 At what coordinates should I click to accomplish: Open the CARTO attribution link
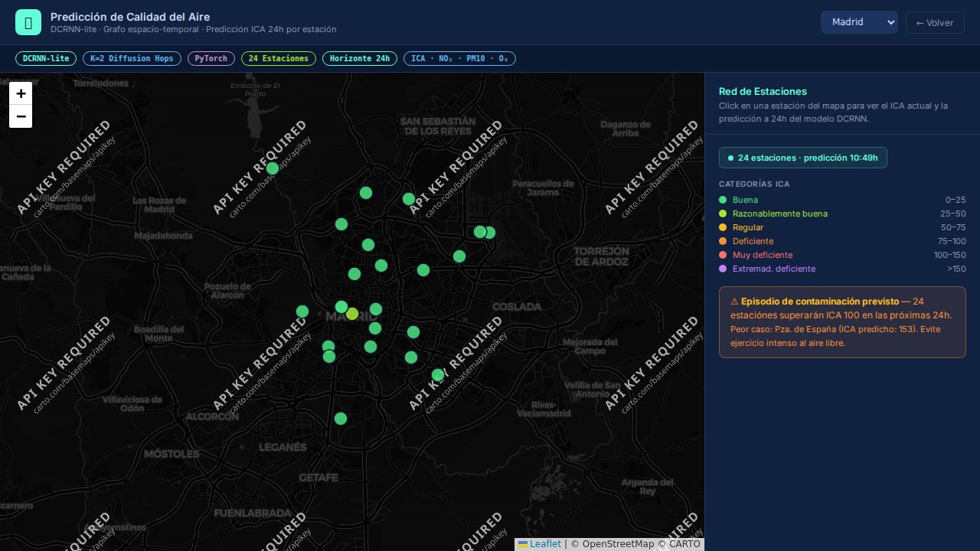click(684, 544)
